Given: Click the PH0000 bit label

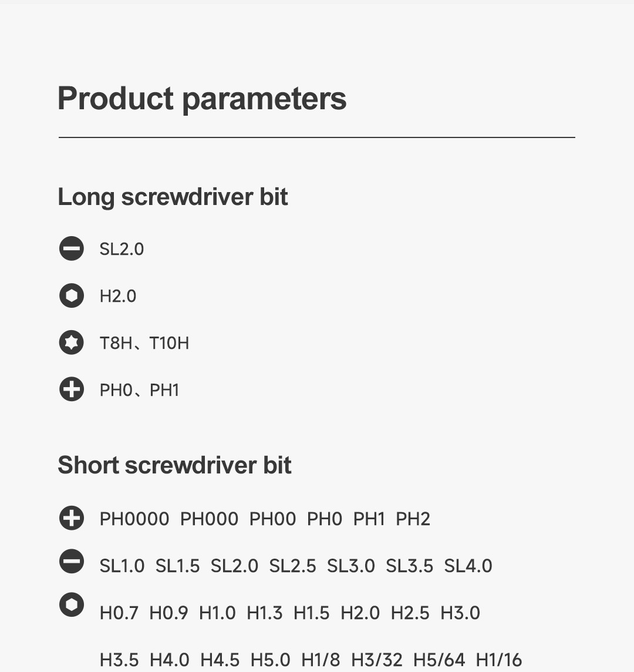Looking at the screenshot, I should 134,519.
